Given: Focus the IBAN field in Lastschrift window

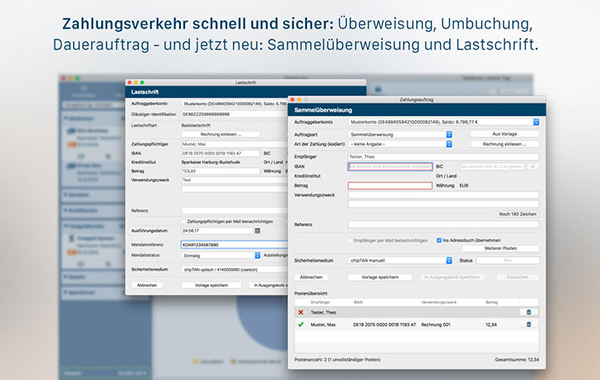Looking at the screenshot, I should tap(221, 153).
